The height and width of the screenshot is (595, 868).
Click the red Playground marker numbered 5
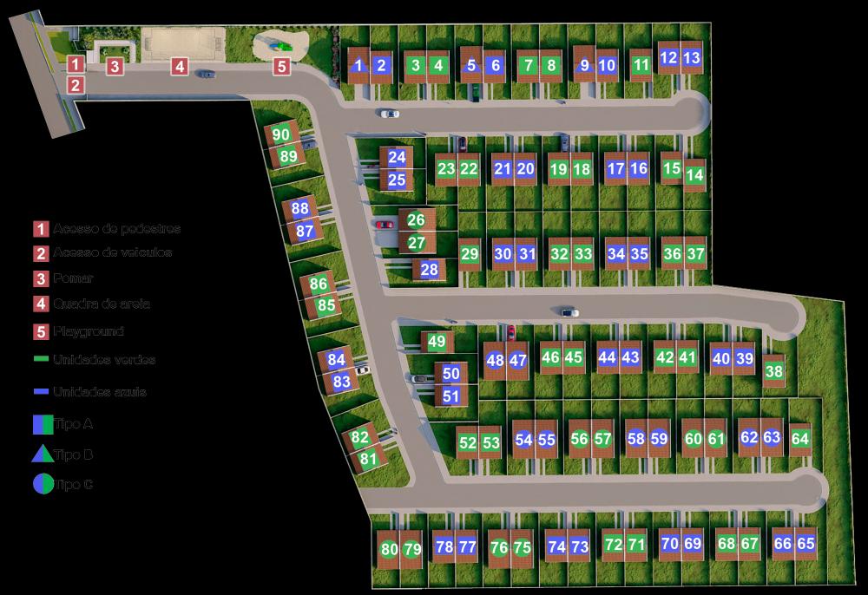click(x=280, y=65)
